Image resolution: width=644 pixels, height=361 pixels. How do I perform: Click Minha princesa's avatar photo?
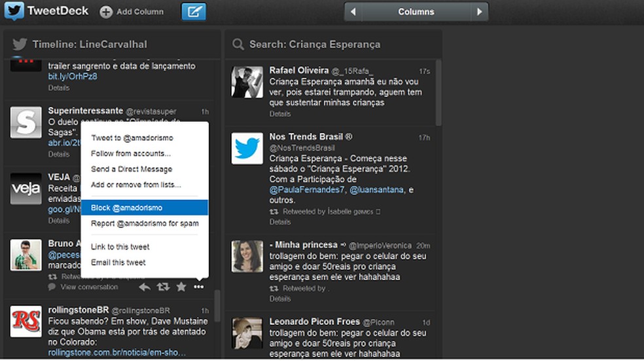pos(247,257)
